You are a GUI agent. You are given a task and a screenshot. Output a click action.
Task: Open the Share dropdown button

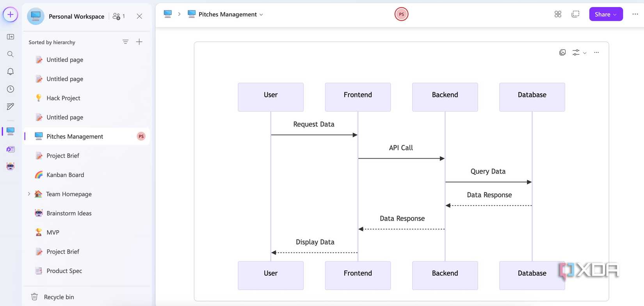point(606,14)
